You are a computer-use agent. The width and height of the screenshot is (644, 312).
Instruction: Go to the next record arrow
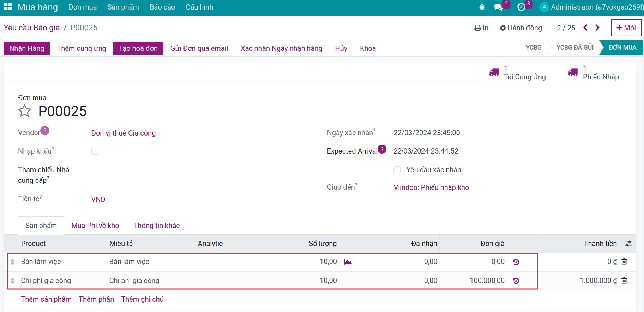597,28
